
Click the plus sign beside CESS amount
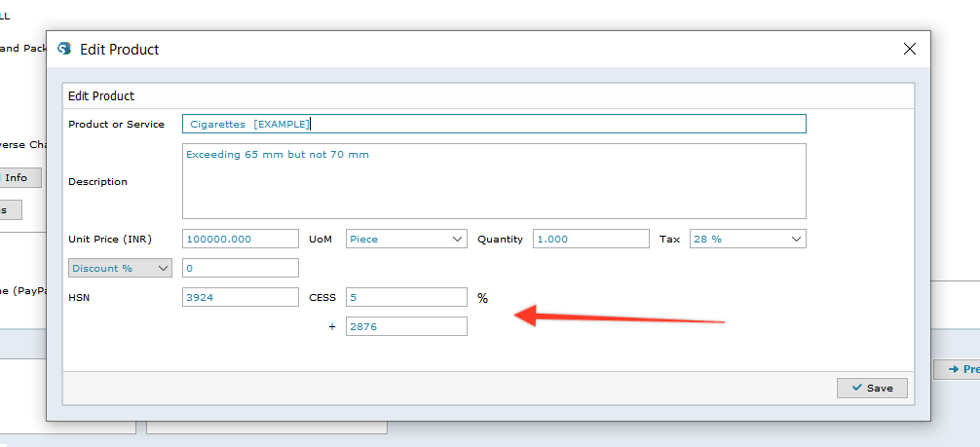(x=332, y=327)
